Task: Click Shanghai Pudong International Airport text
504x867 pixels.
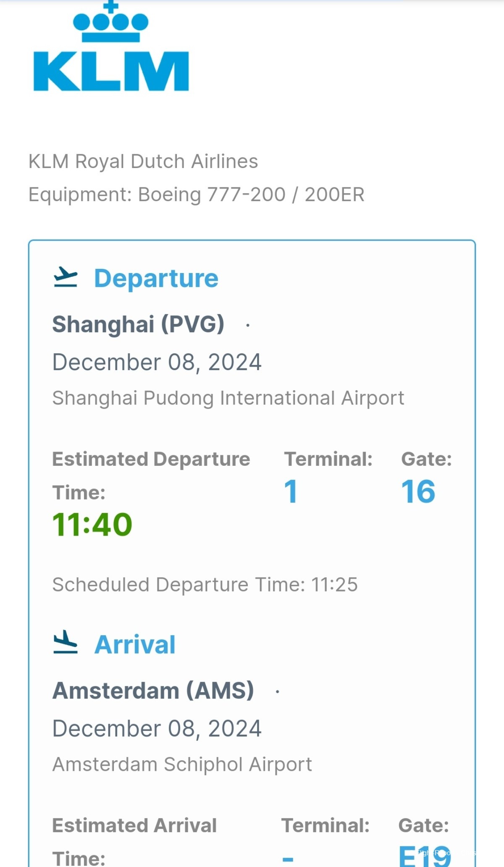Action: pyautogui.click(x=228, y=398)
